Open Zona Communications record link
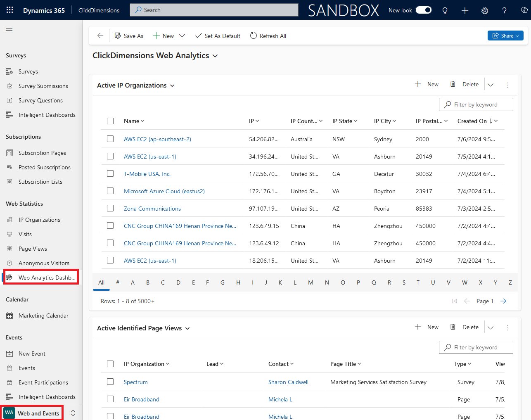Screen dimensions: 531x420 152,209
